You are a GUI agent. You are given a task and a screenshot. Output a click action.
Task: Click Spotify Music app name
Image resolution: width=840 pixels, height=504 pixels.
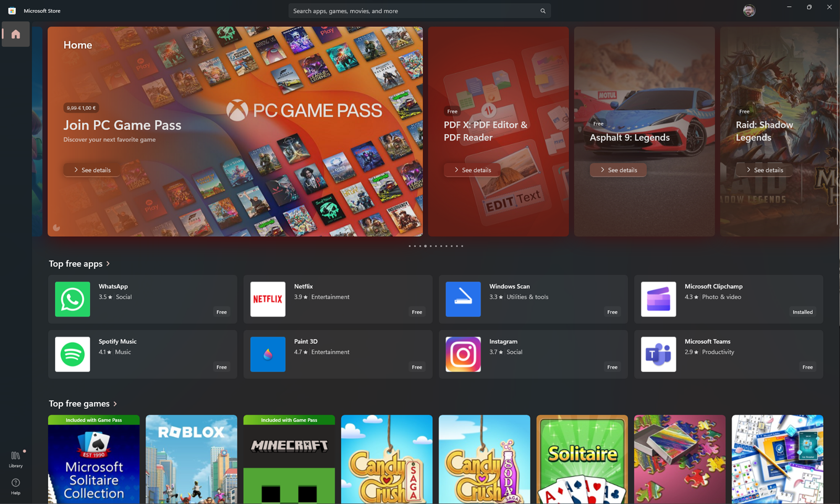118,341
